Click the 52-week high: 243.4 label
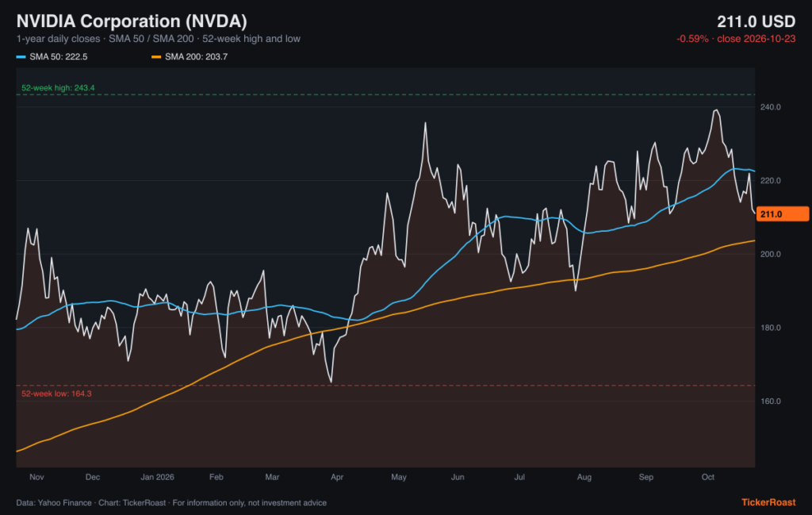Image resolution: width=812 pixels, height=515 pixels. tap(58, 88)
